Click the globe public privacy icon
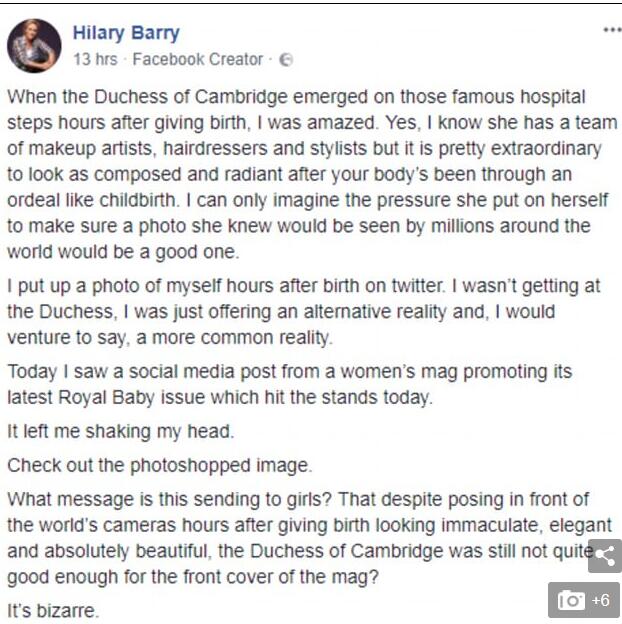 point(286,60)
